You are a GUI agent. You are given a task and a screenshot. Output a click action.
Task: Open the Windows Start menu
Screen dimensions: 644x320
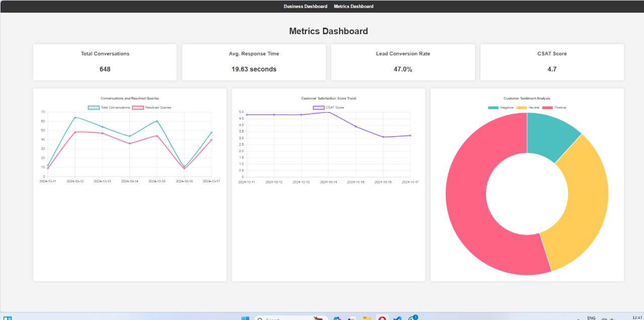(x=245, y=318)
